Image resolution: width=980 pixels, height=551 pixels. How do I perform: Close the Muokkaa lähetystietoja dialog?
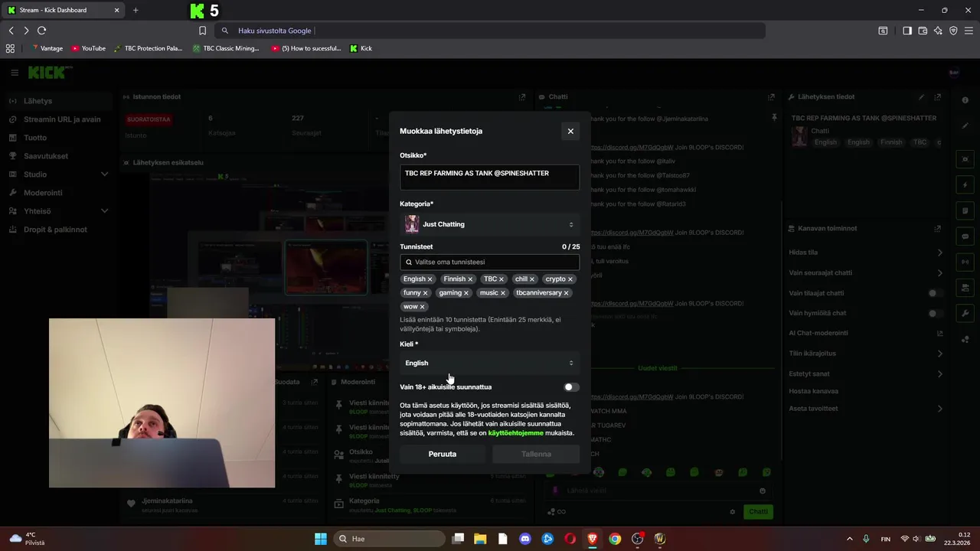click(570, 131)
